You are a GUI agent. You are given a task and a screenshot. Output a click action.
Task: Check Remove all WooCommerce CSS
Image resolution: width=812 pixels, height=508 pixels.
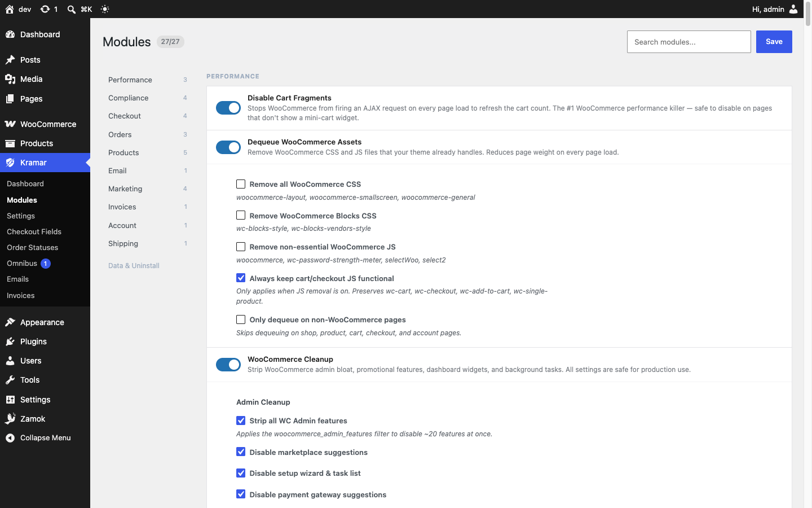tap(241, 184)
